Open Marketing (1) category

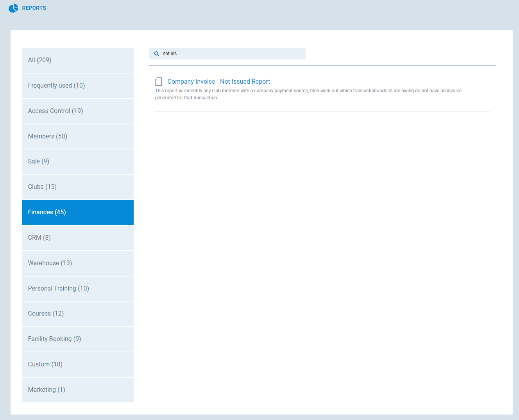(x=78, y=390)
